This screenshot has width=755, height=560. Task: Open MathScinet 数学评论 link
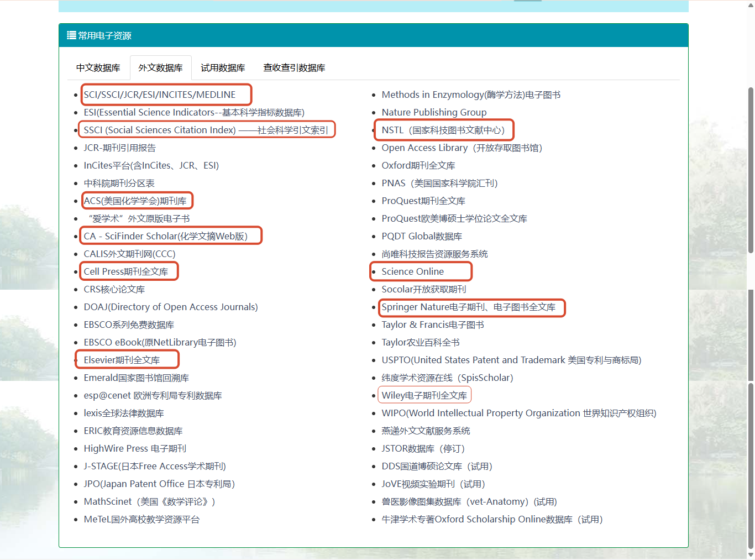(x=149, y=501)
